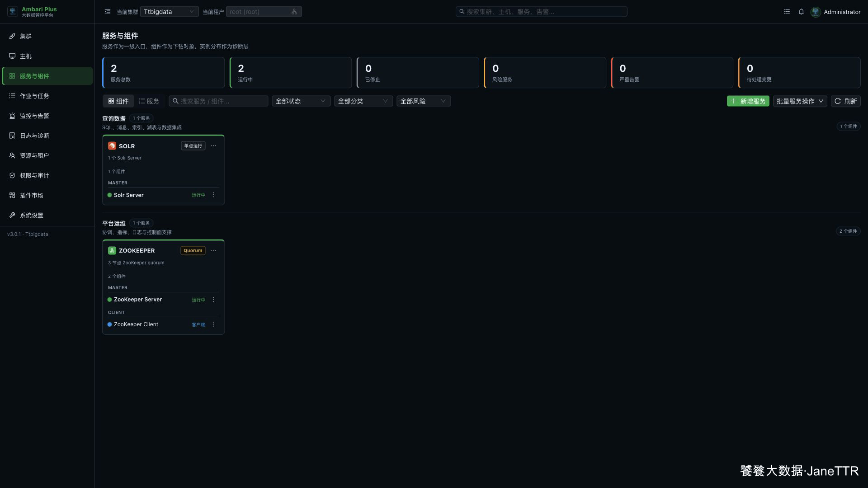The height and width of the screenshot is (488, 868).
Task: Click the search icon in global search
Action: 462,12
